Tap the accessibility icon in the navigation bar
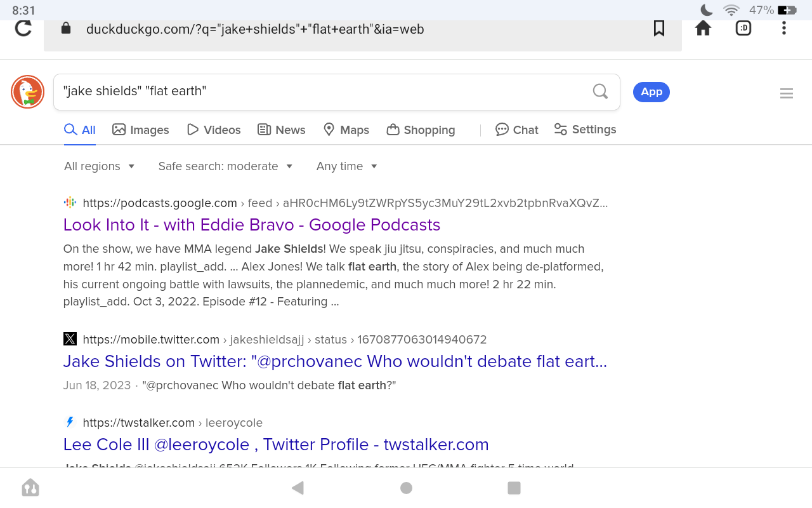The image size is (812, 508). pyautogui.click(x=30, y=488)
